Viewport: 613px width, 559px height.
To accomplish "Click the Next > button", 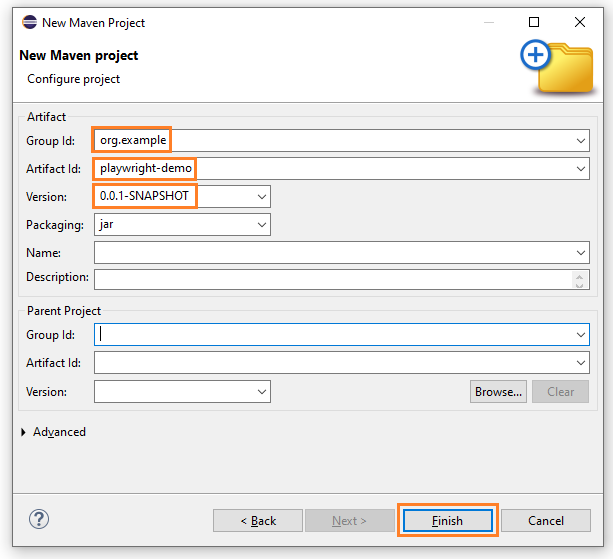I will (350, 520).
